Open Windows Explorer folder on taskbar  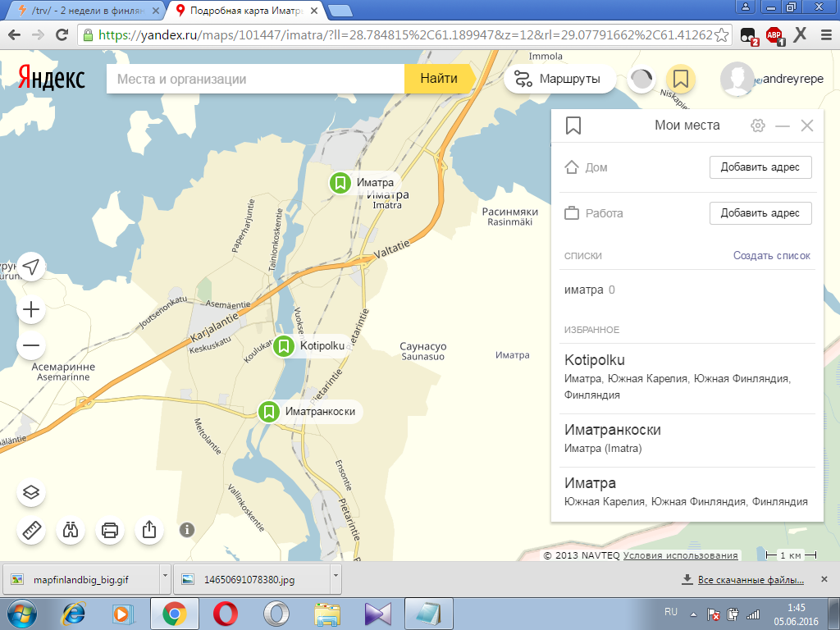pyautogui.click(x=327, y=614)
